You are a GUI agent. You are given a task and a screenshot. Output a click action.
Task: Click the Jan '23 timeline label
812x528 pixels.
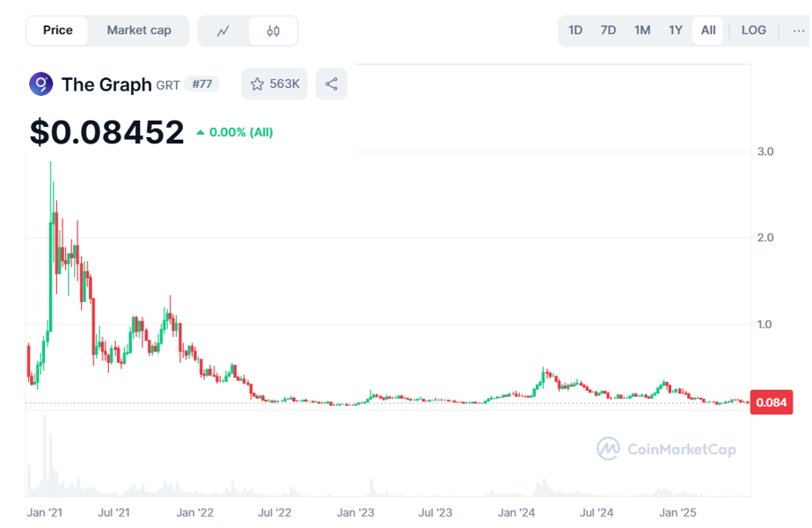pos(355,512)
